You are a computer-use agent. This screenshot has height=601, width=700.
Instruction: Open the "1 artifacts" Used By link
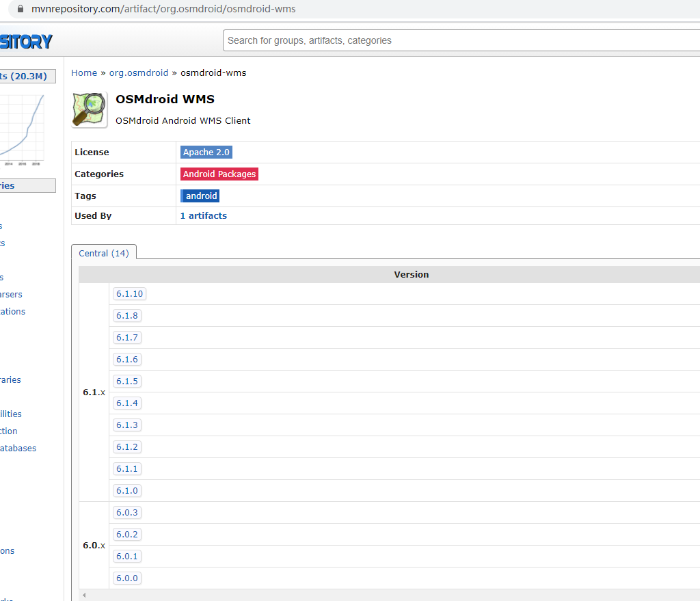(x=202, y=215)
